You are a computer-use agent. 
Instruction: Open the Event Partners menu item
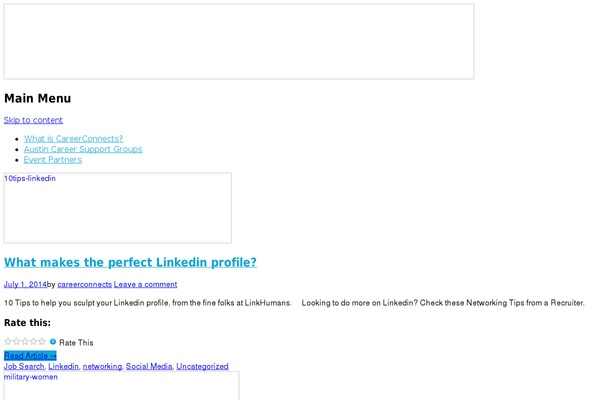[x=53, y=159]
